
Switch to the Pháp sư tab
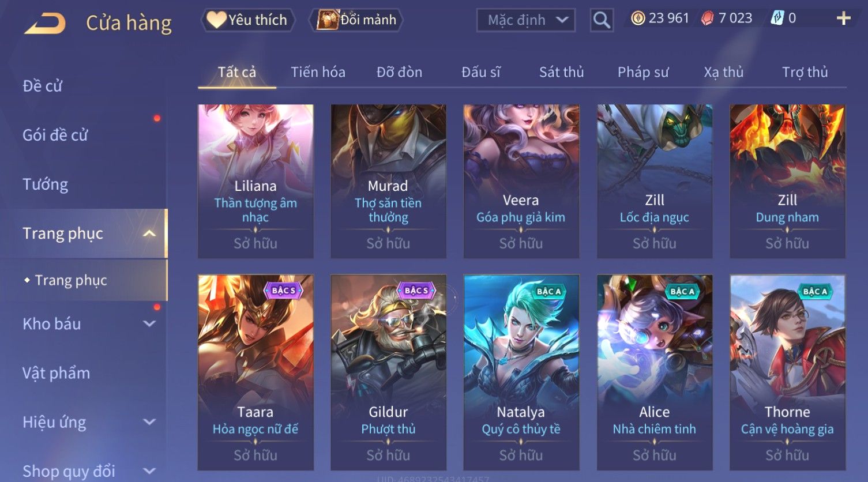pos(643,72)
